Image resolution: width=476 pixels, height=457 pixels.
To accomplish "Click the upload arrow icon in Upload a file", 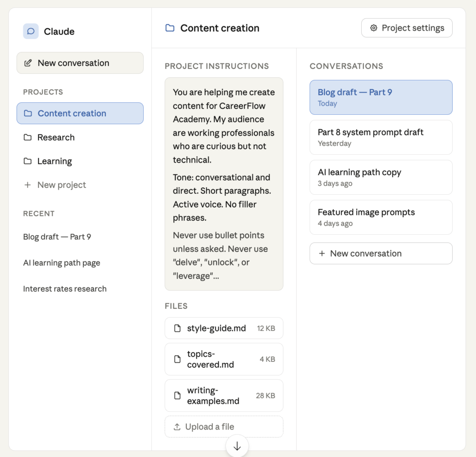I will [x=177, y=427].
